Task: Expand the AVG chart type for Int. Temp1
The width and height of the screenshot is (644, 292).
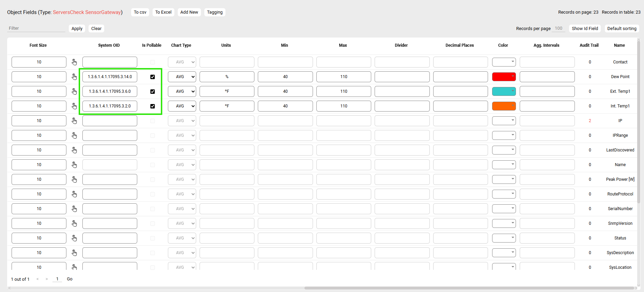Action: tap(182, 106)
